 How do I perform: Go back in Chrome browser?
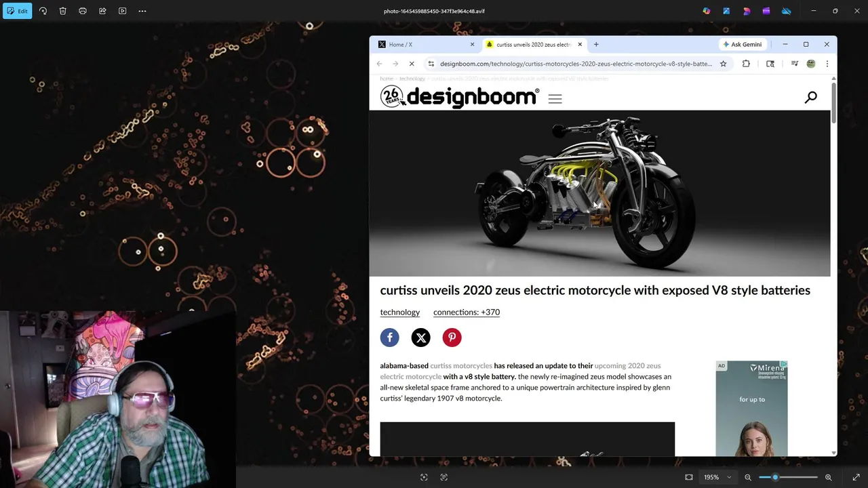coord(379,64)
